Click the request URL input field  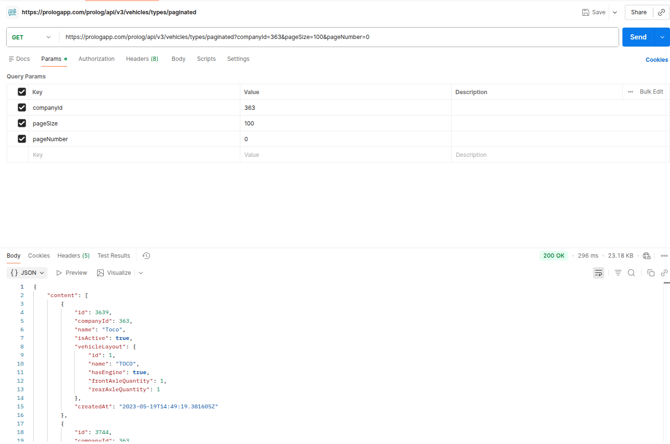pyautogui.click(x=340, y=37)
